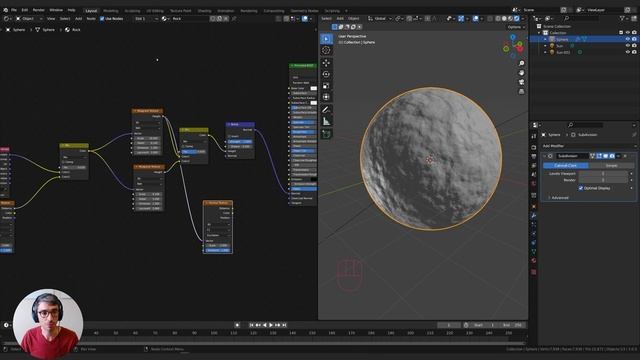
Task: Toggle the Use Nodes checkbox
Action: [x=102, y=18]
